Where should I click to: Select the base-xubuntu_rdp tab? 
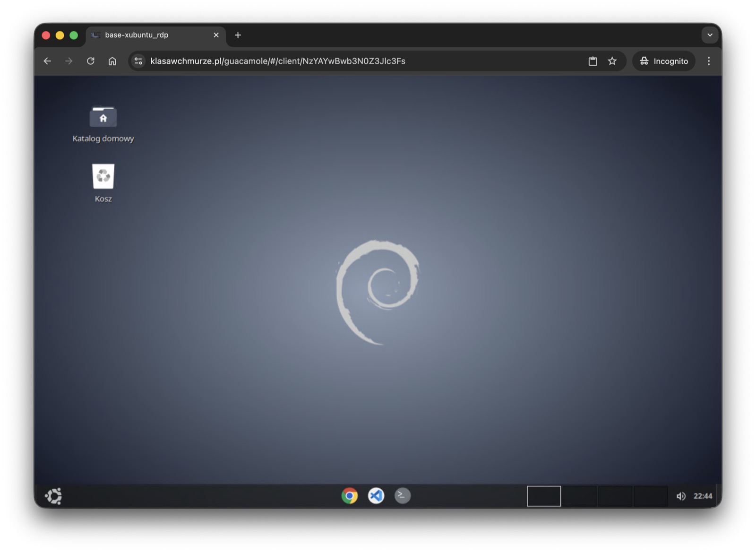point(155,35)
